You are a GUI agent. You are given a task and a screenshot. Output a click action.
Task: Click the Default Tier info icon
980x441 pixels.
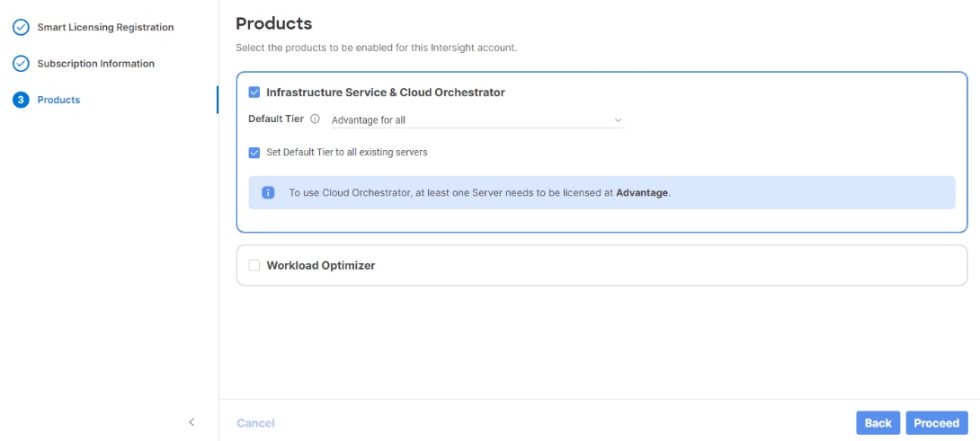tap(315, 119)
